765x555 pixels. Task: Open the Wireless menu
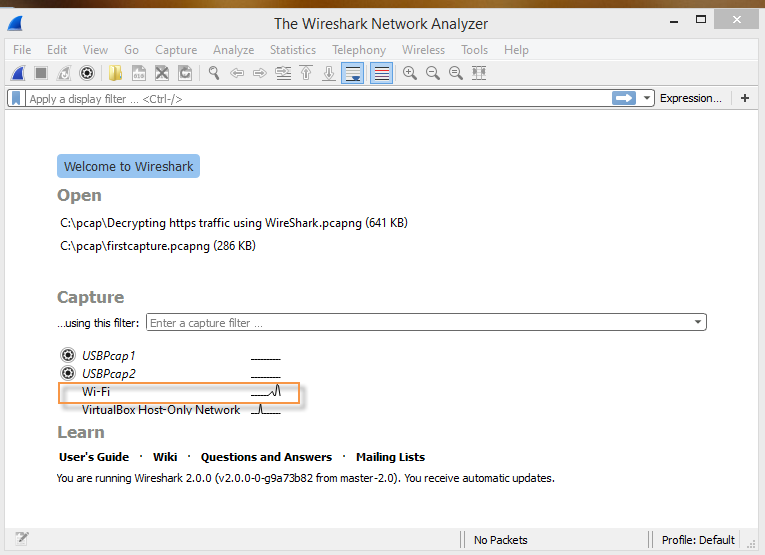coord(423,50)
